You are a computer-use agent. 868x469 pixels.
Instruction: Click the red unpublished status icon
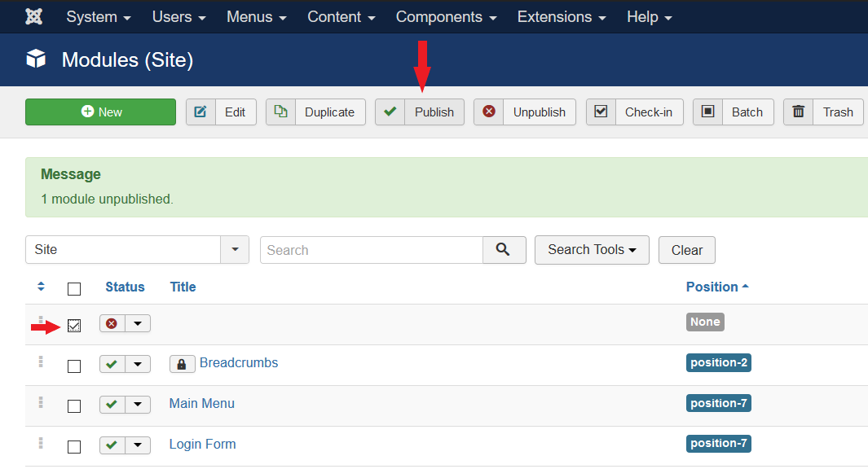pos(112,323)
